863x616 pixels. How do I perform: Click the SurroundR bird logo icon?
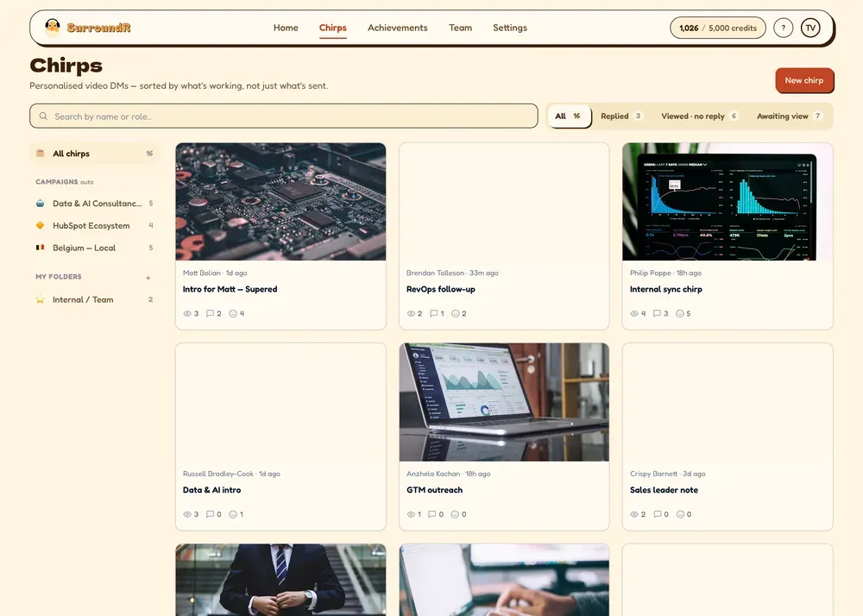click(x=53, y=27)
